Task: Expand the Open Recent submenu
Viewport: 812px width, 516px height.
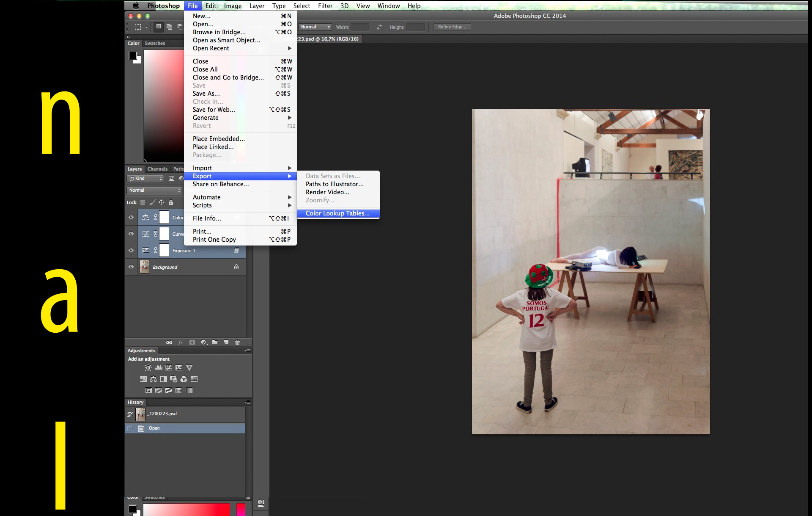Action: [240, 48]
